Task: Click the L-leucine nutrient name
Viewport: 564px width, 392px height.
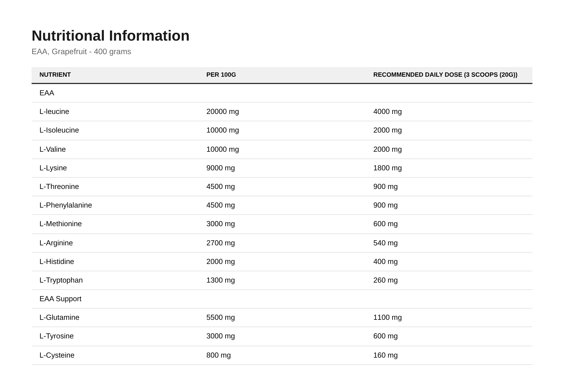Action: click(x=54, y=112)
